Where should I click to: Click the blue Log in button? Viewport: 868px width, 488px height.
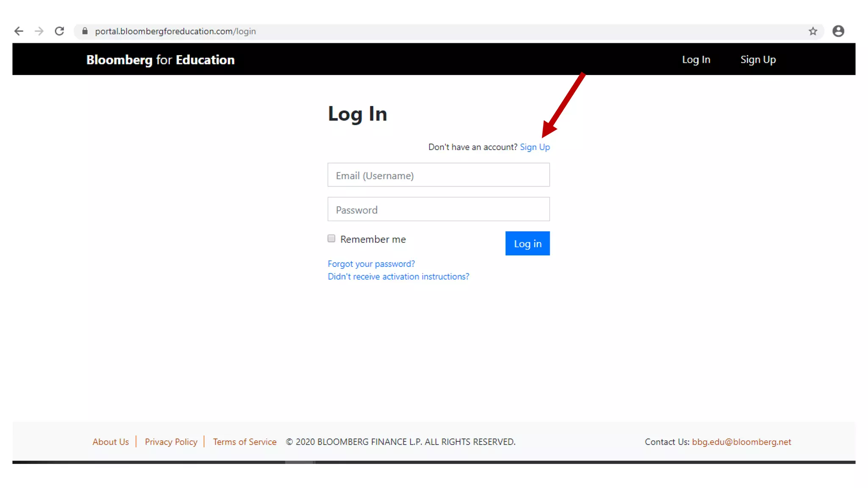click(527, 244)
